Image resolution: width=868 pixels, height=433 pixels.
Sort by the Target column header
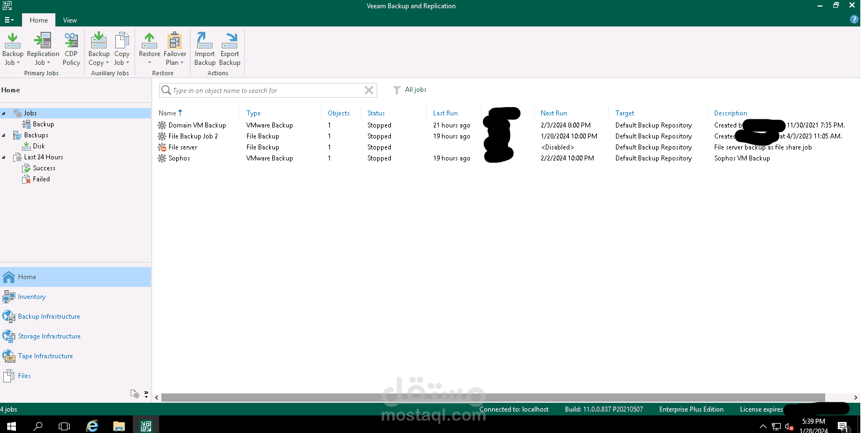625,113
